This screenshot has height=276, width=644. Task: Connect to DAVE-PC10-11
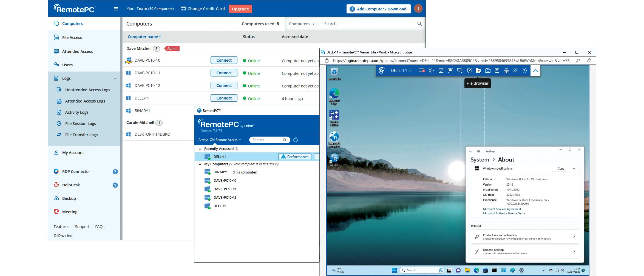click(x=224, y=73)
